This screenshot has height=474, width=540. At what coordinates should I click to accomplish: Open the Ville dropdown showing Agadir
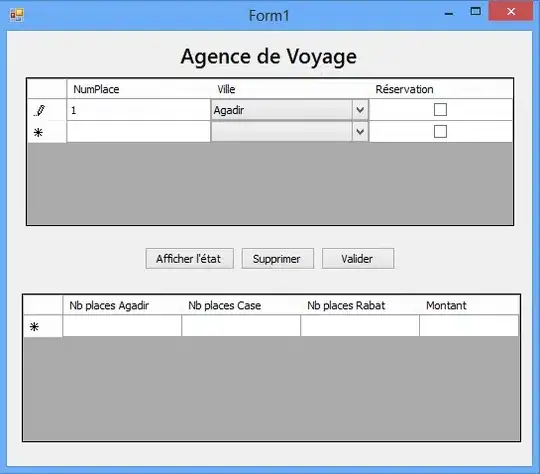(x=360, y=110)
